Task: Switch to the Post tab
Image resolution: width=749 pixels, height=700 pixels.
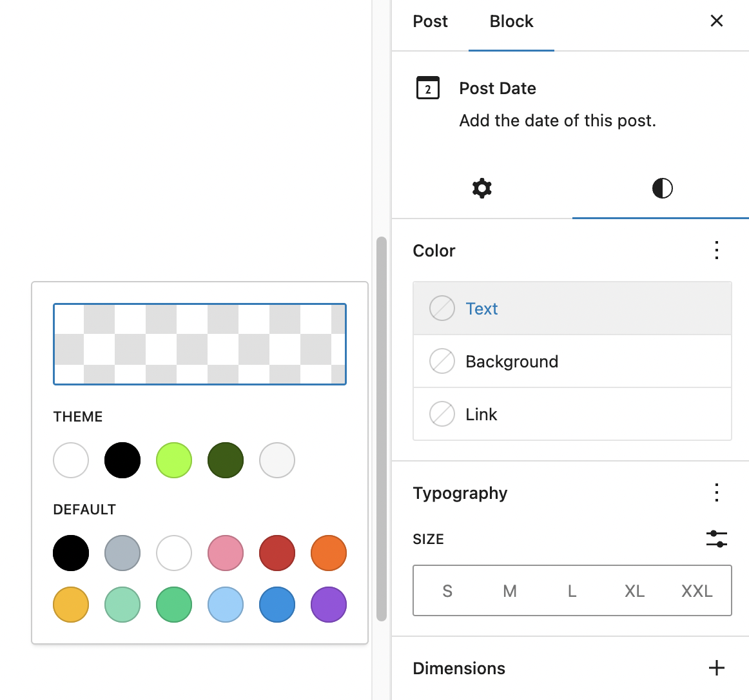Action: coord(430,21)
